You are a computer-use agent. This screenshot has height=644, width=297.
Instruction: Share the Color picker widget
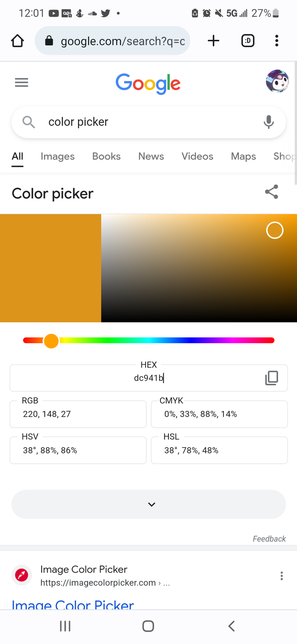[x=271, y=192]
